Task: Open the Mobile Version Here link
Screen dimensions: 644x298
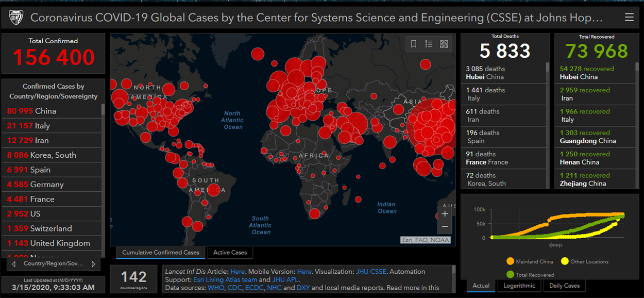Action: [x=304, y=272]
